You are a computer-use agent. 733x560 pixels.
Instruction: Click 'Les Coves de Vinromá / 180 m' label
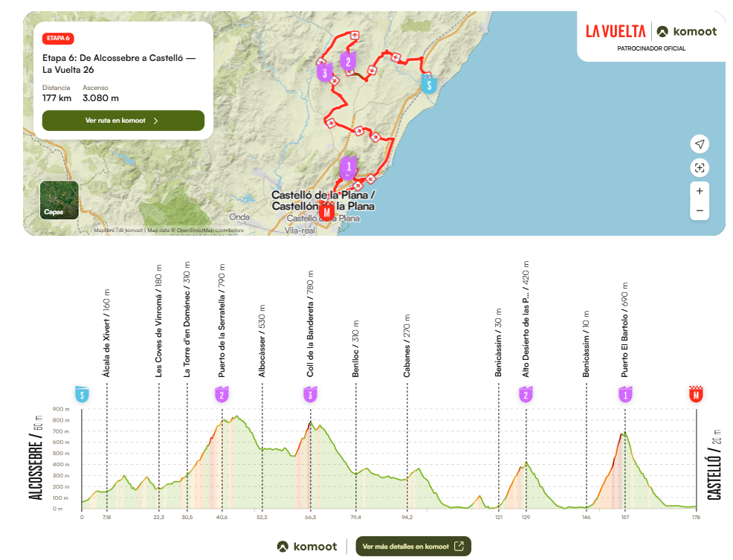coord(159,321)
